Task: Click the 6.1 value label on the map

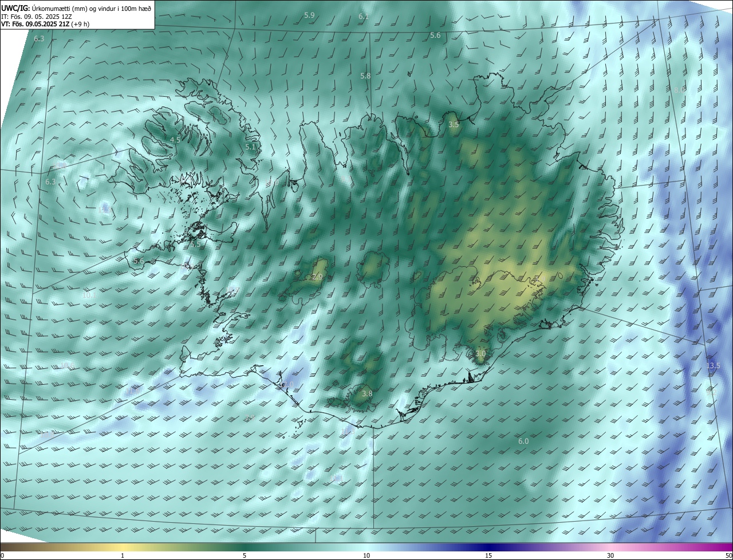Action: [x=364, y=17]
